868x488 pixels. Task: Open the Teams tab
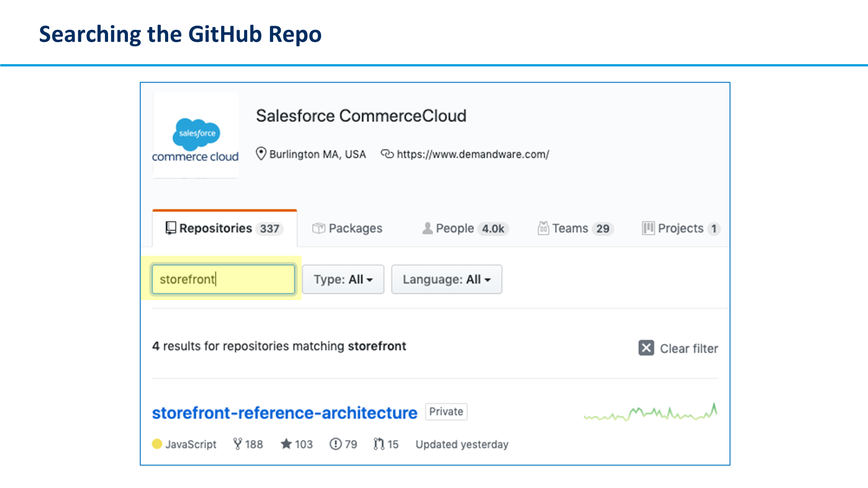coord(576,229)
